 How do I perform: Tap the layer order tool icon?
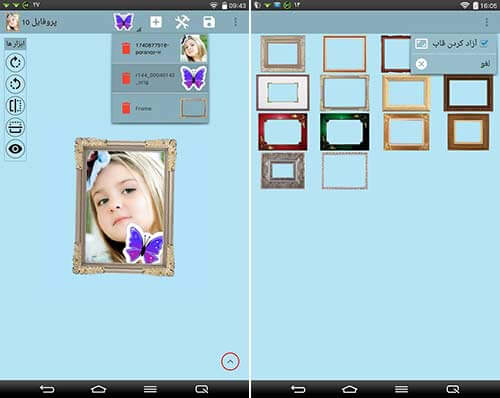coord(15,127)
